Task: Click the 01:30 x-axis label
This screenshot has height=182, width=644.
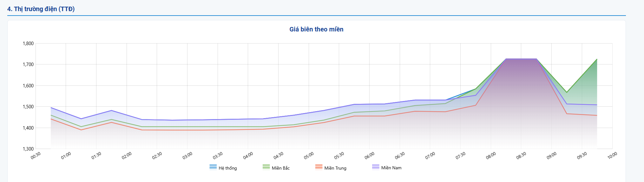Action: (x=96, y=156)
